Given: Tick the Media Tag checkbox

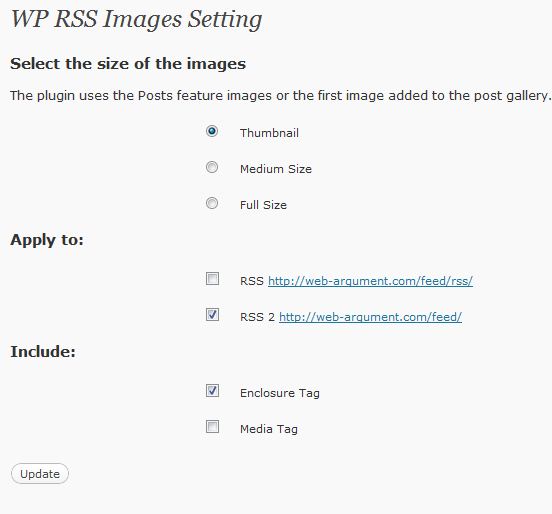Looking at the screenshot, I should [x=212, y=426].
